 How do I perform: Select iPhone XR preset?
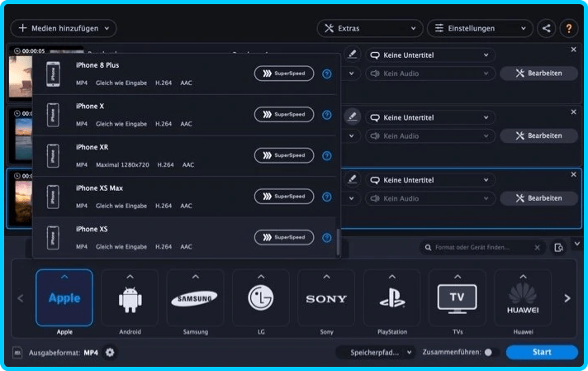[184, 155]
